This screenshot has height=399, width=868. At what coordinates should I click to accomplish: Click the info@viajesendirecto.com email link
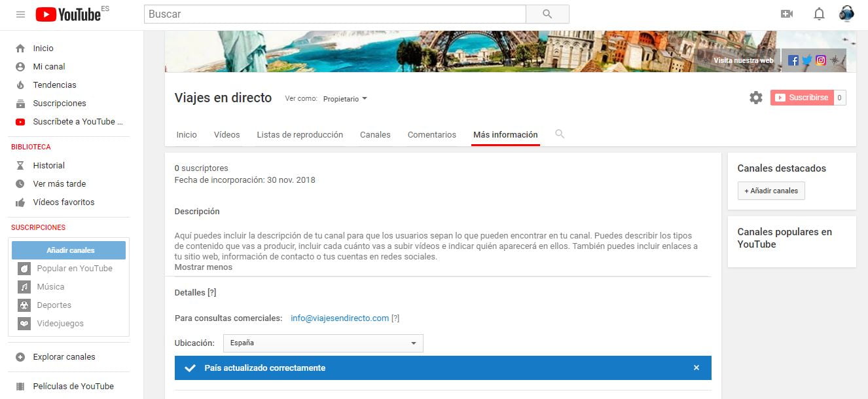click(x=340, y=318)
